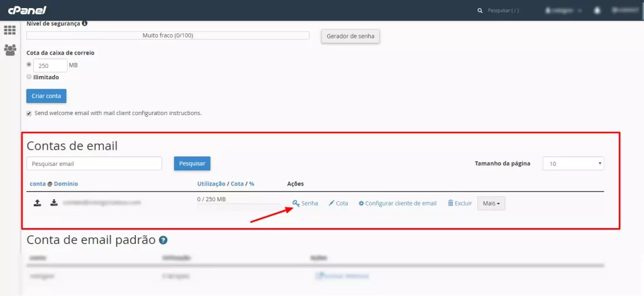Click the download arrow icon beside the email account

54,203
